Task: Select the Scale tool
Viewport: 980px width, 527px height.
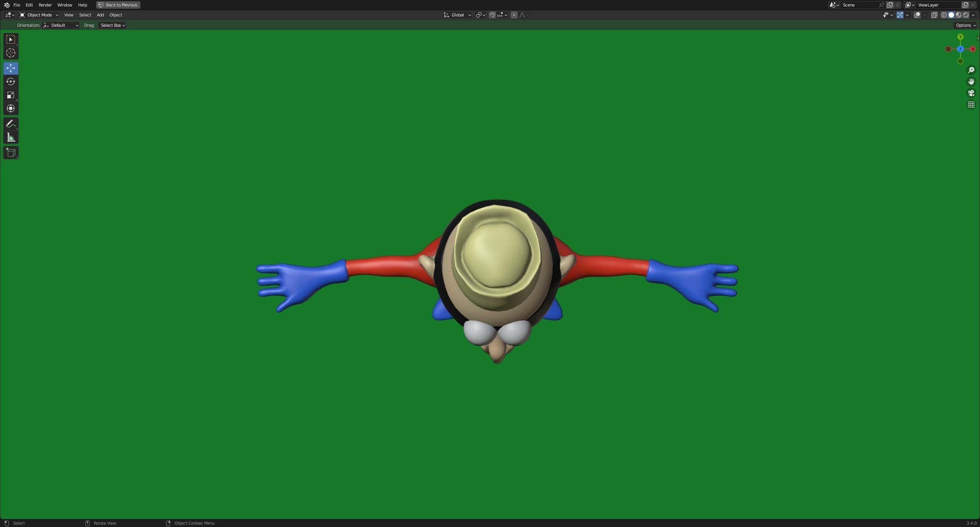Action: point(11,95)
